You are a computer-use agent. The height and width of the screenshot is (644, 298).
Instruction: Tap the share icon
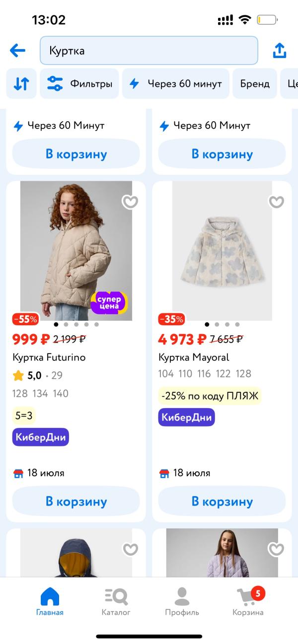pyautogui.click(x=280, y=51)
